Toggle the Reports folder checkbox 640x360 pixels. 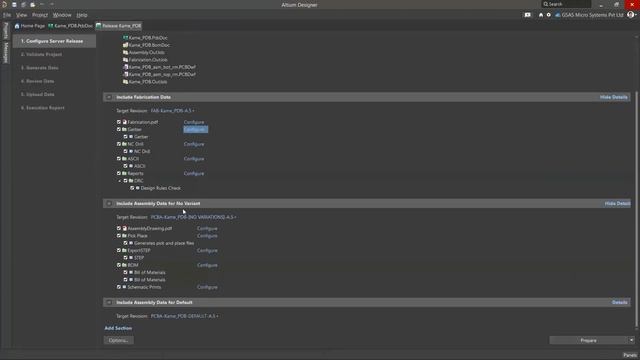tap(119, 173)
